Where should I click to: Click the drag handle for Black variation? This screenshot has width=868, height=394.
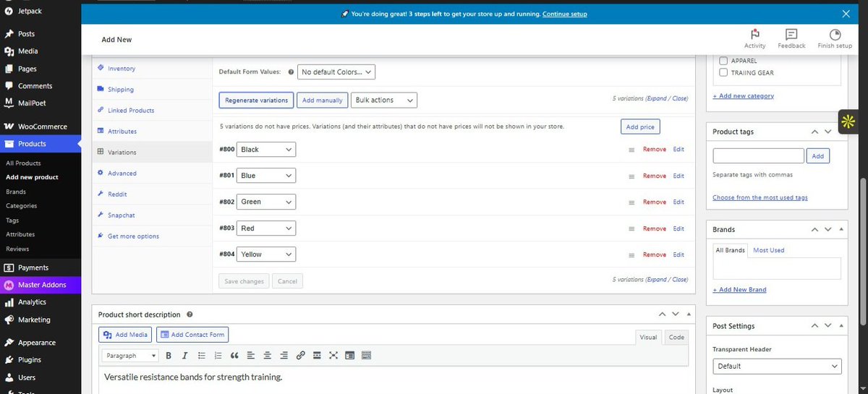click(x=631, y=150)
